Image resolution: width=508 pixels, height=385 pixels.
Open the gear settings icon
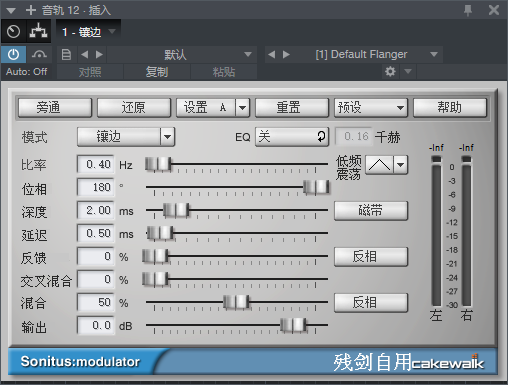pyautogui.click(x=390, y=71)
